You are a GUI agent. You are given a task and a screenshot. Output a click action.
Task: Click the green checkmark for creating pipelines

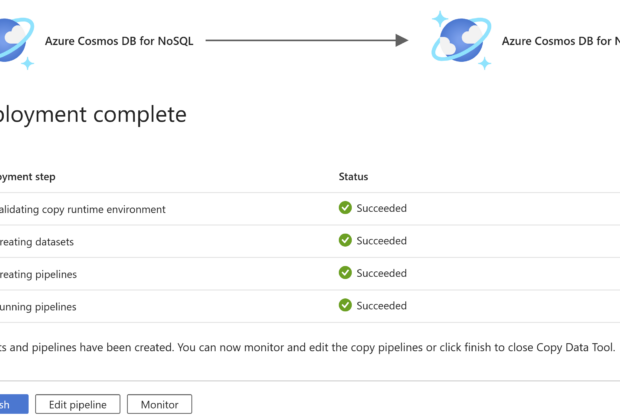pos(345,272)
